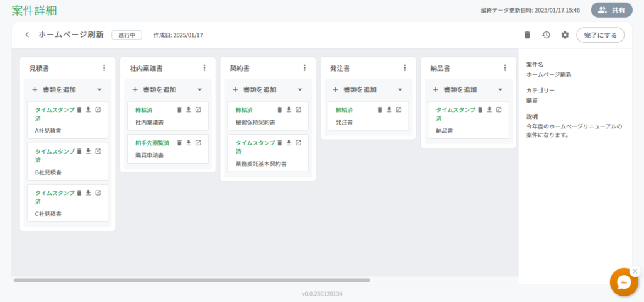Screen dimensions: 644x302
Task: Expand the 書類を追加 dropdown in 見積書 column
Action: click(99, 90)
